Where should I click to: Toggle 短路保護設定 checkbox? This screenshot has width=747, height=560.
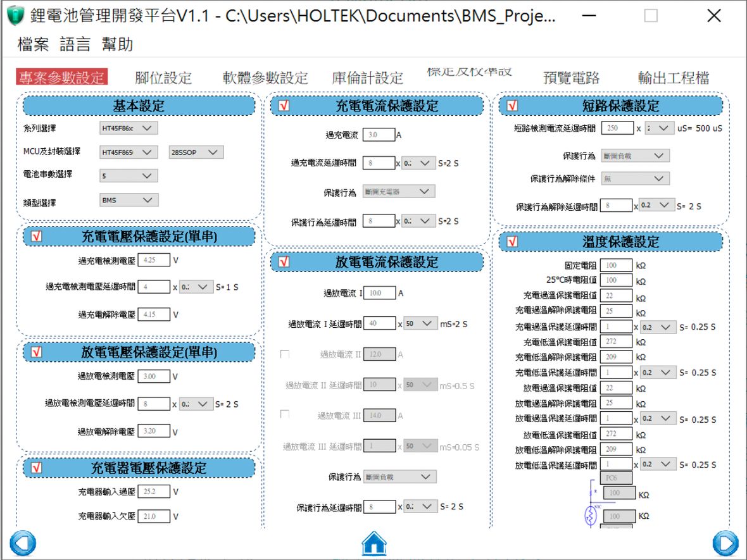[512, 106]
